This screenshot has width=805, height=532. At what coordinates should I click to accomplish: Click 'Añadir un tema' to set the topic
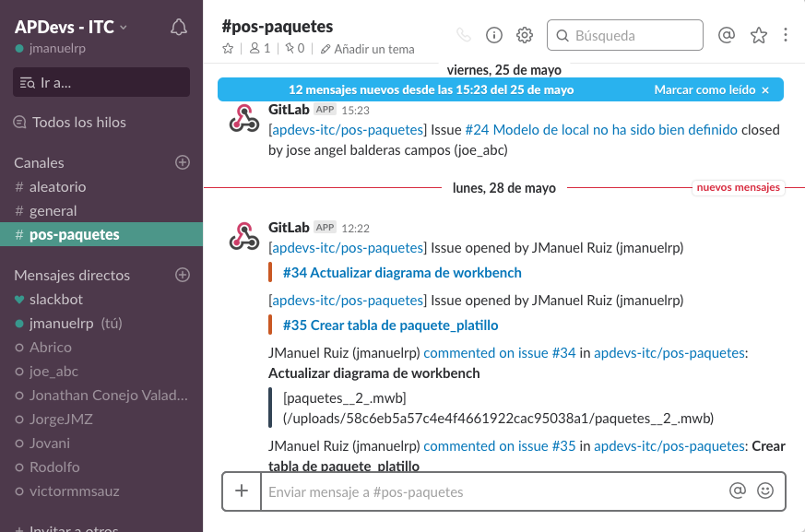(x=368, y=49)
